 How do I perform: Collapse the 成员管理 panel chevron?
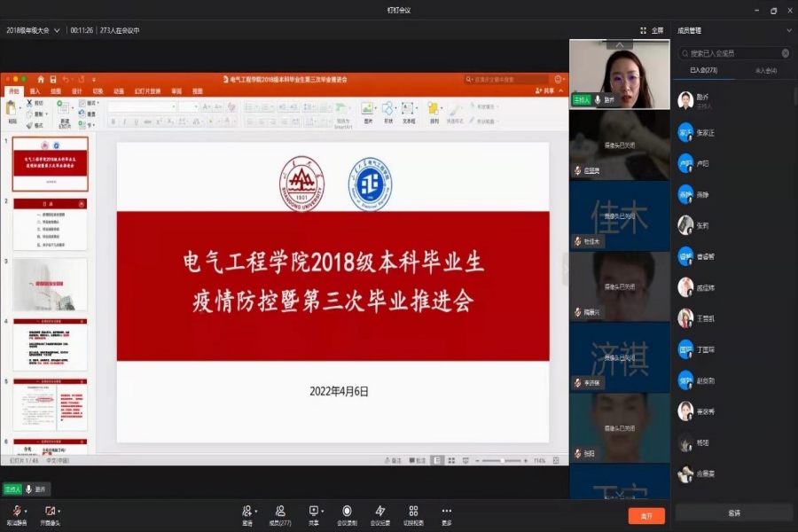789,30
